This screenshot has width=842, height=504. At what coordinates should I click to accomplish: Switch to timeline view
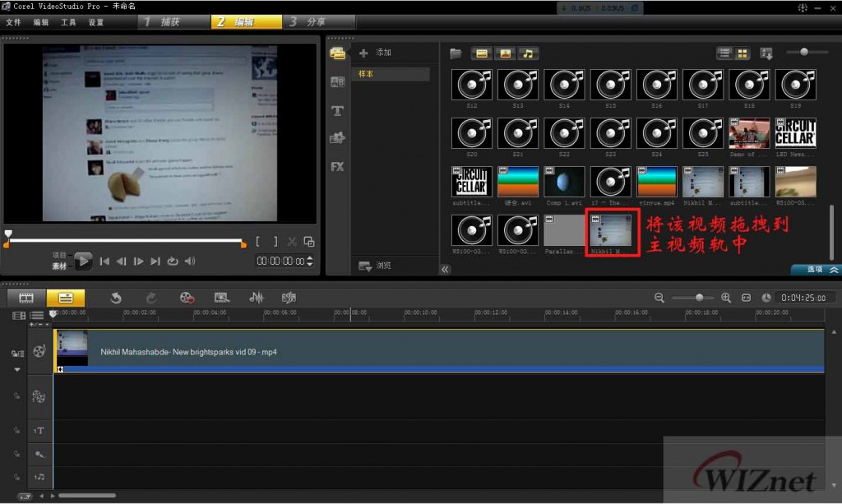(66, 298)
